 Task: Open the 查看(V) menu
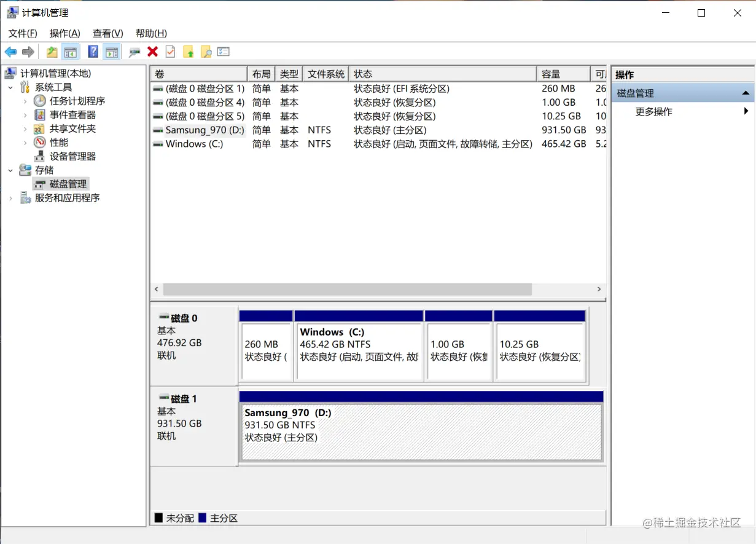108,33
